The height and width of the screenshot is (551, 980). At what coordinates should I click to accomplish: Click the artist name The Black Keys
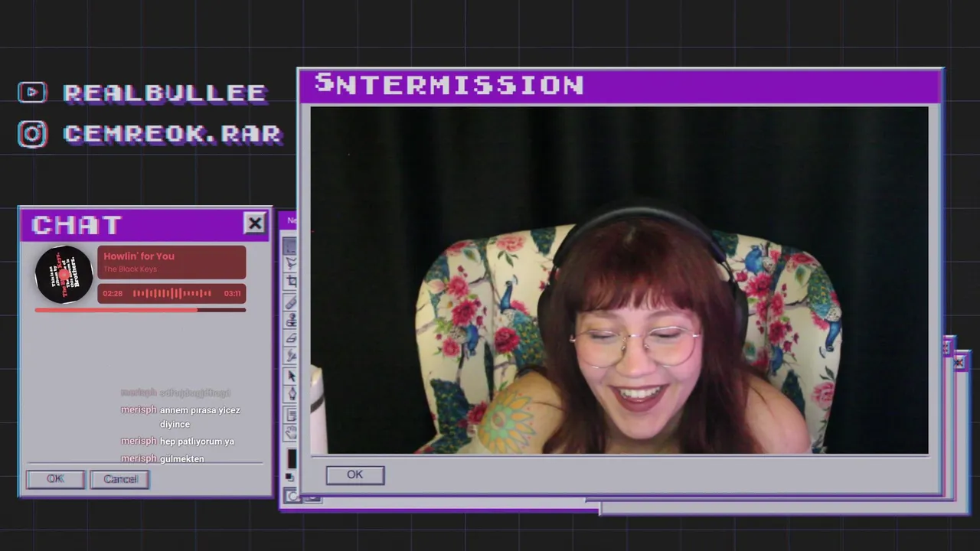point(130,269)
